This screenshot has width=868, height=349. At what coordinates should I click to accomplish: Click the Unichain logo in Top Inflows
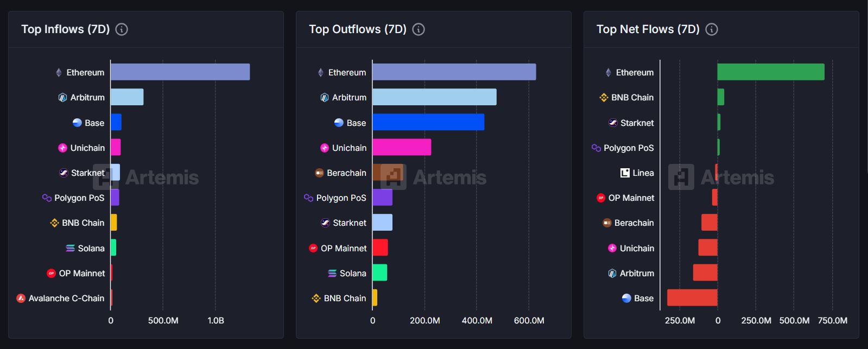click(62, 148)
